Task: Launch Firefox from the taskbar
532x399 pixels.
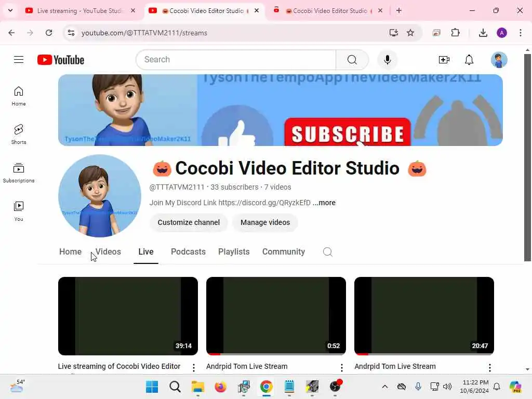Action: pyautogui.click(x=220, y=387)
